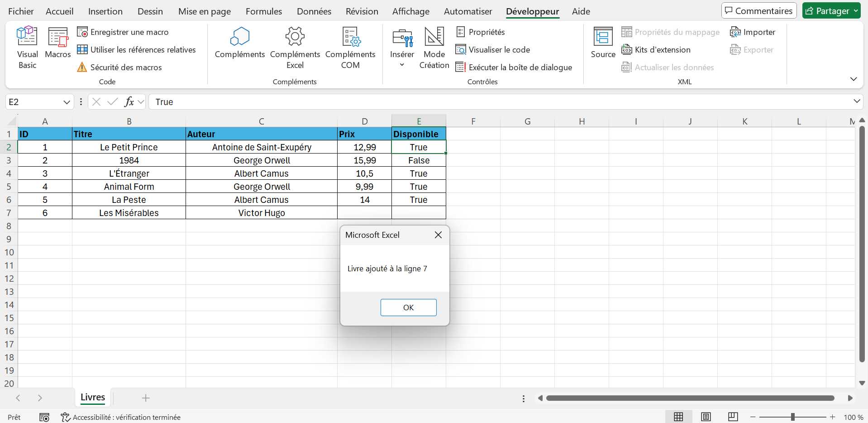Open the Visual Basic editor

(27, 48)
